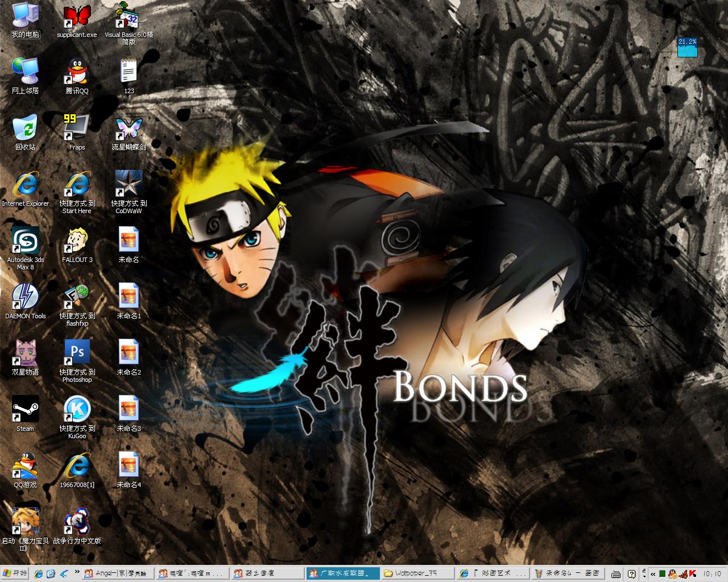Open Internet Explorer desktop icon

(x=26, y=189)
